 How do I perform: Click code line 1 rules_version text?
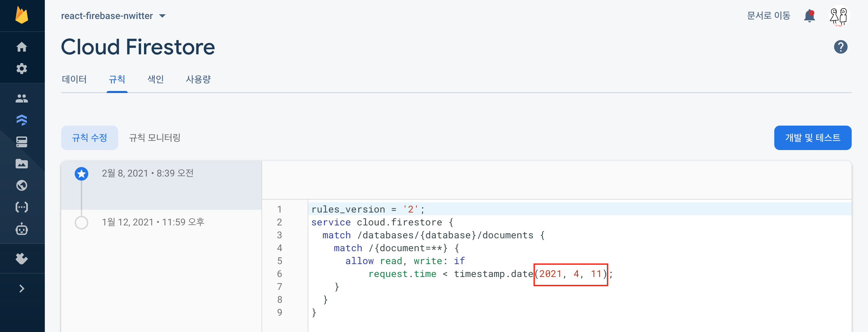click(368, 209)
